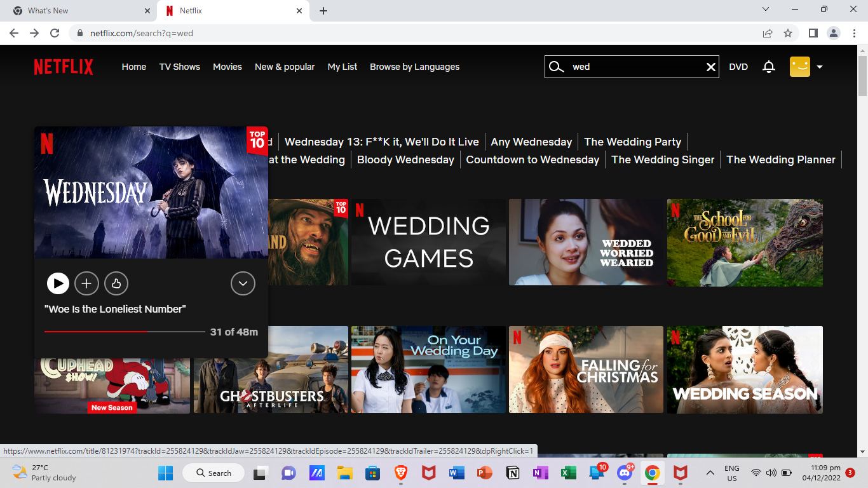Open the tab search chevron

(x=766, y=10)
